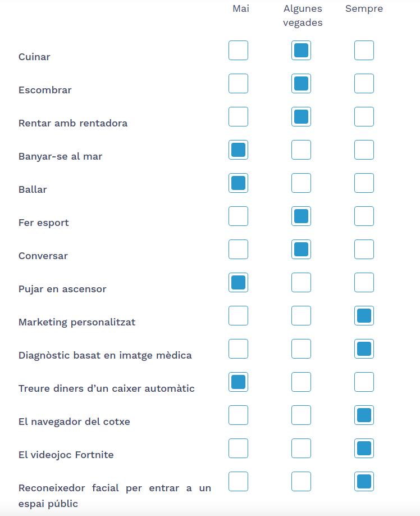Uncheck 'Sempre' for Reconeixedor facial
This screenshot has width=420, height=516.
[364, 482]
